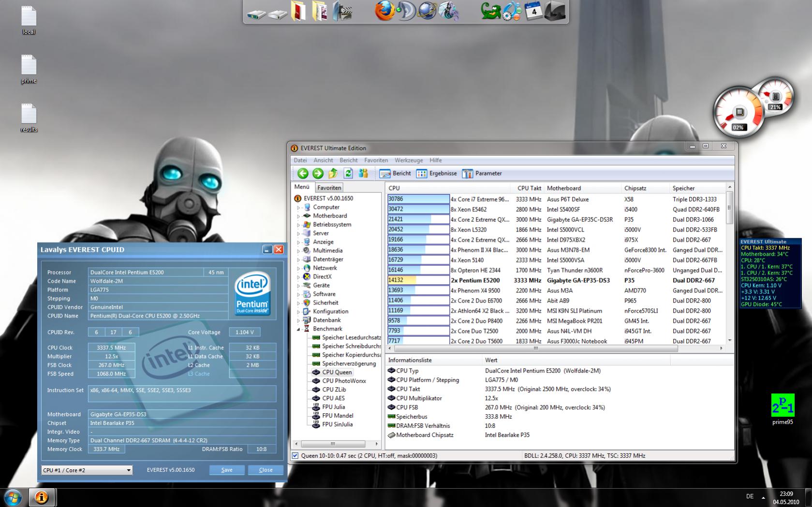Click the DE language indicator in tray
This screenshot has height=507, width=812.
click(750, 496)
